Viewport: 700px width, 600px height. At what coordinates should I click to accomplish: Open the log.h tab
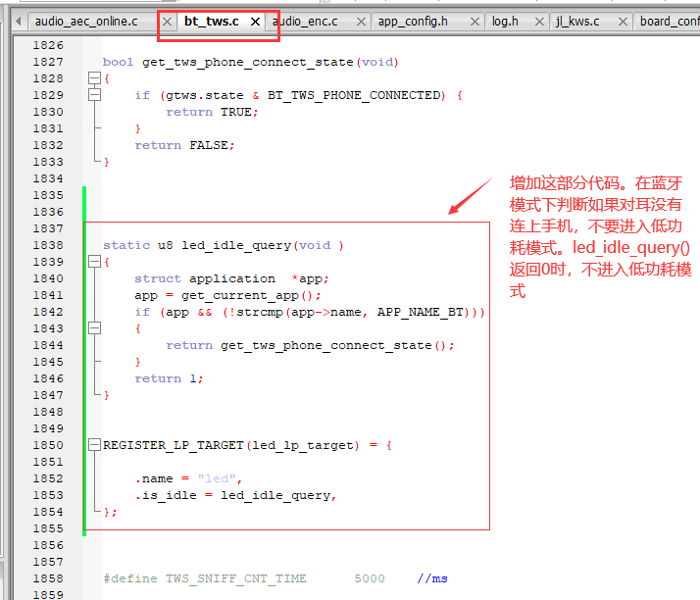(x=505, y=22)
